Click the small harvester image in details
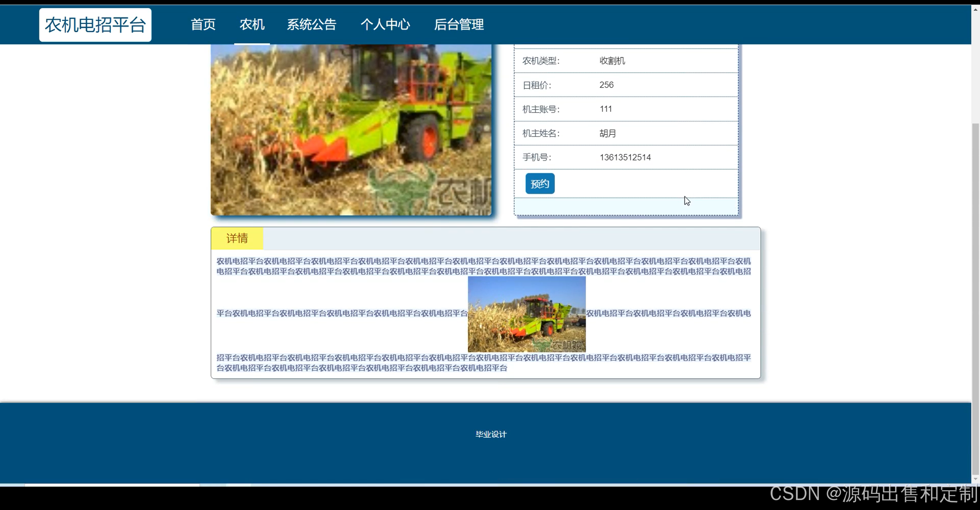This screenshot has height=510, width=980. click(x=526, y=314)
